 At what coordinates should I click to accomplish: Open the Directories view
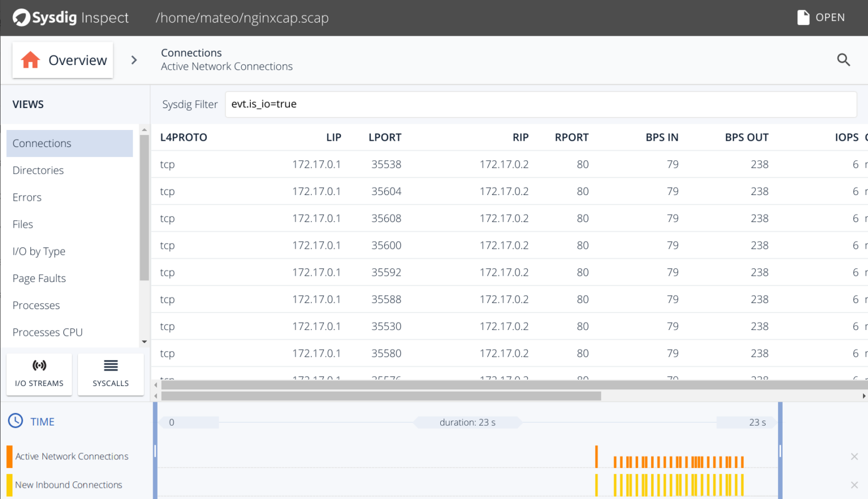[38, 170]
